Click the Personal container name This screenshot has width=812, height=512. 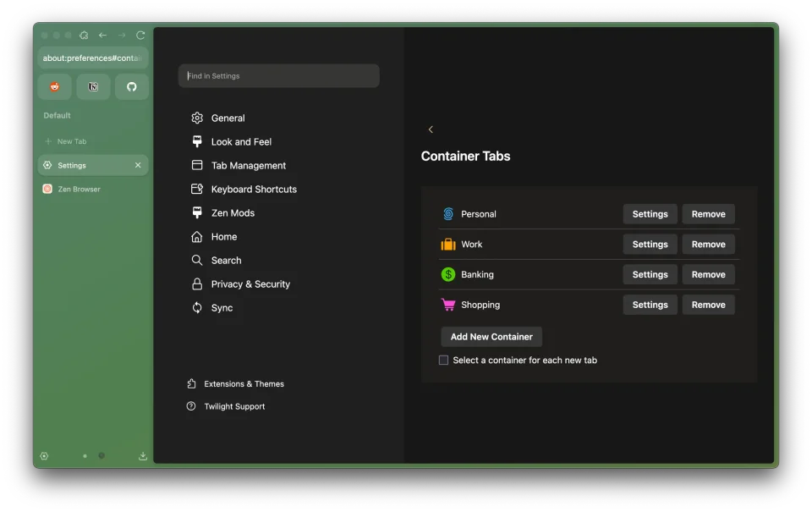click(479, 214)
